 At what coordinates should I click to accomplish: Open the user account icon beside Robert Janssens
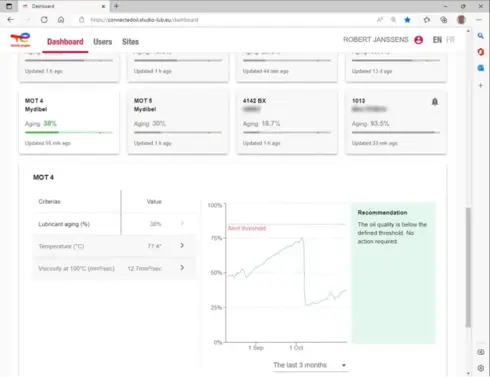419,40
